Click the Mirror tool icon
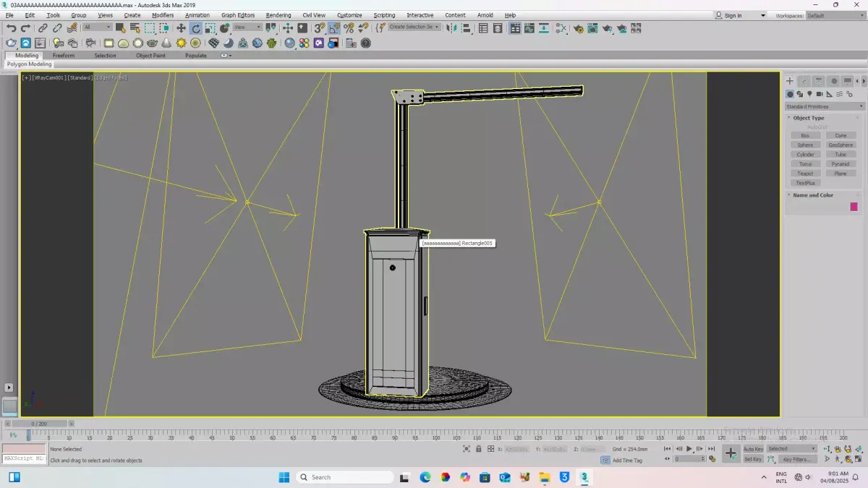The height and width of the screenshot is (488, 868). tap(451, 28)
